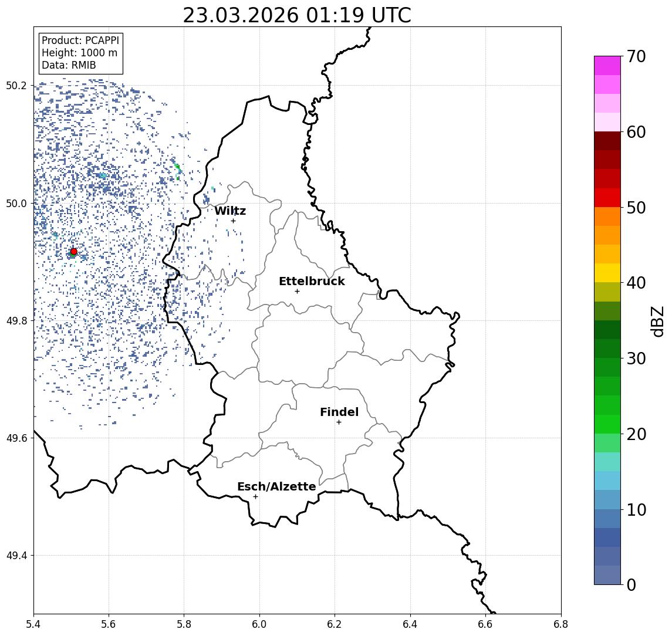Click the yellow swatch just above 40 dBZ

point(607,273)
